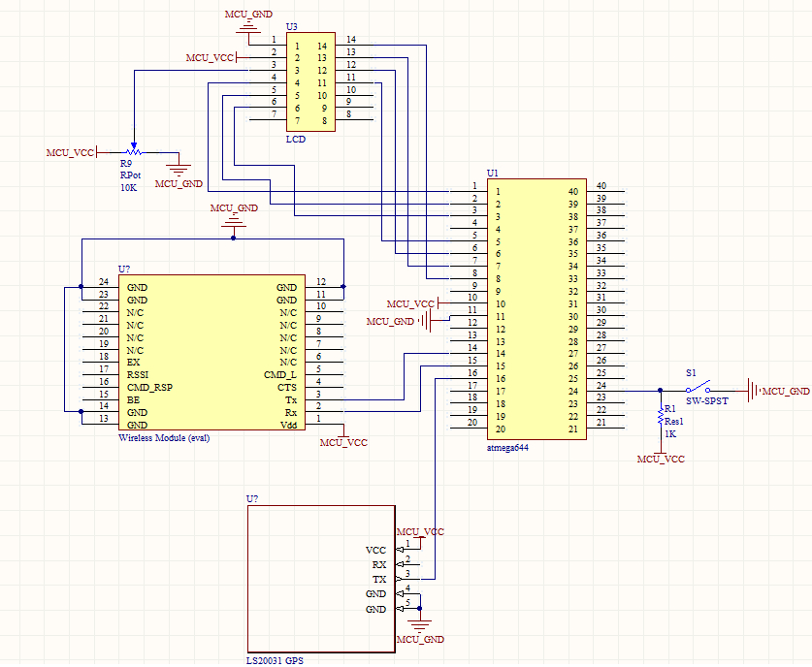Select the R1 resistor zigzag symbol
This screenshot has height=667, width=812.
tap(661, 416)
